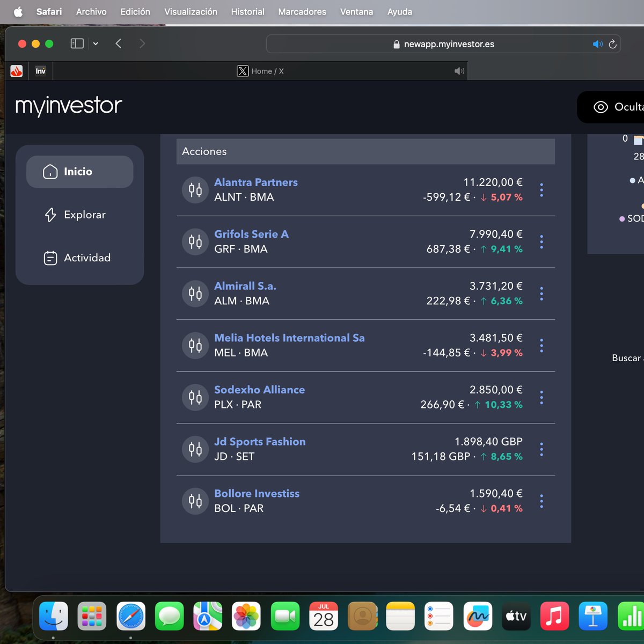Open options menu for Bollore Investiss
The width and height of the screenshot is (644, 644).
point(541,501)
